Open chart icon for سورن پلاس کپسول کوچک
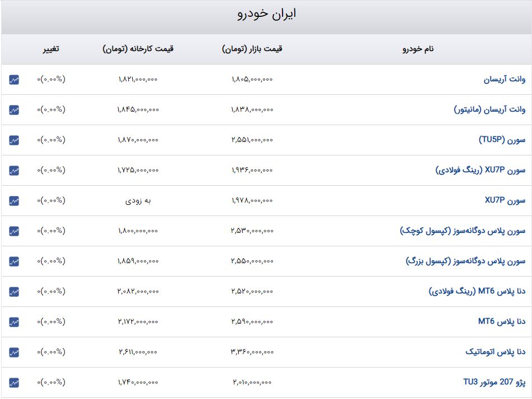532x399 pixels. tap(14, 231)
